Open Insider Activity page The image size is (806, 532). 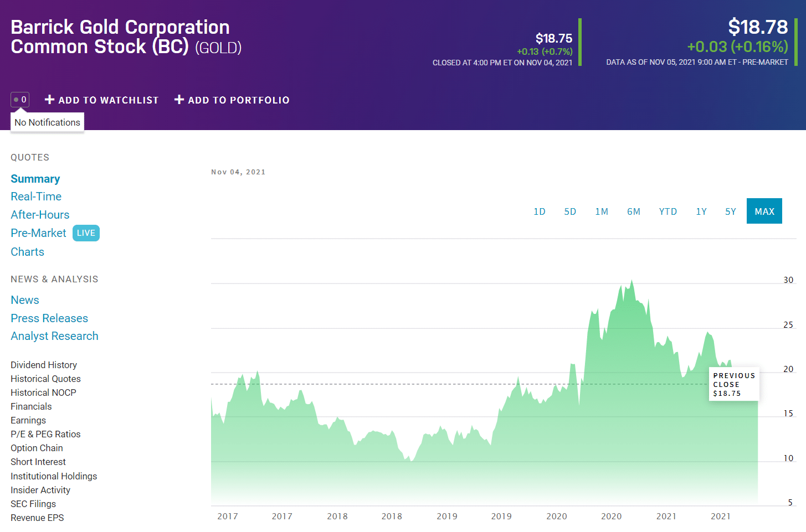tap(40, 490)
